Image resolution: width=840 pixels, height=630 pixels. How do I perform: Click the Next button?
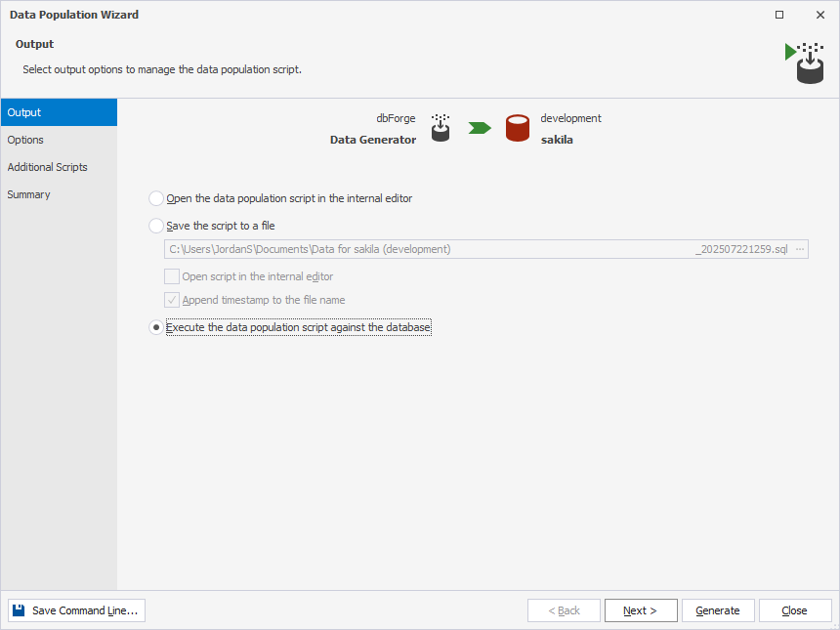(x=641, y=610)
